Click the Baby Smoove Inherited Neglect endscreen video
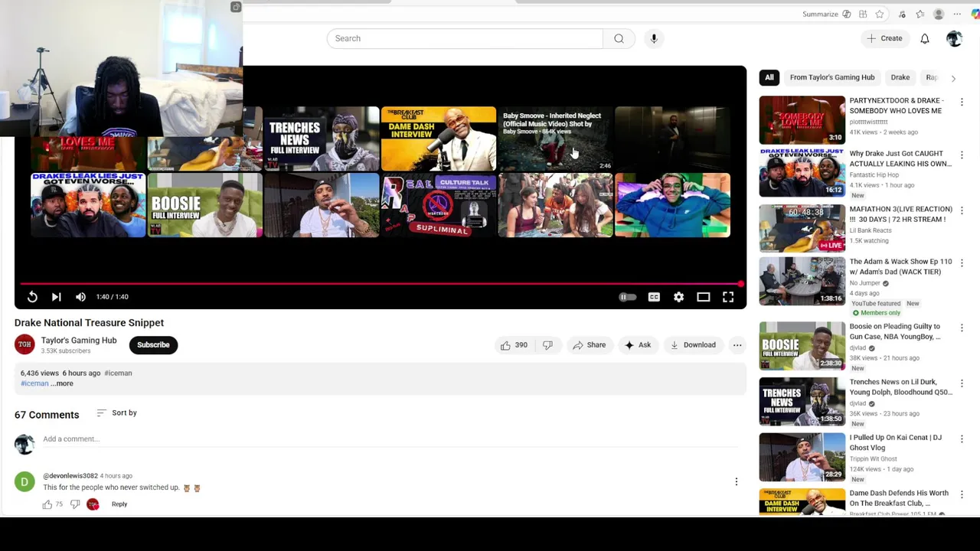980x551 pixels. pyautogui.click(x=556, y=139)
